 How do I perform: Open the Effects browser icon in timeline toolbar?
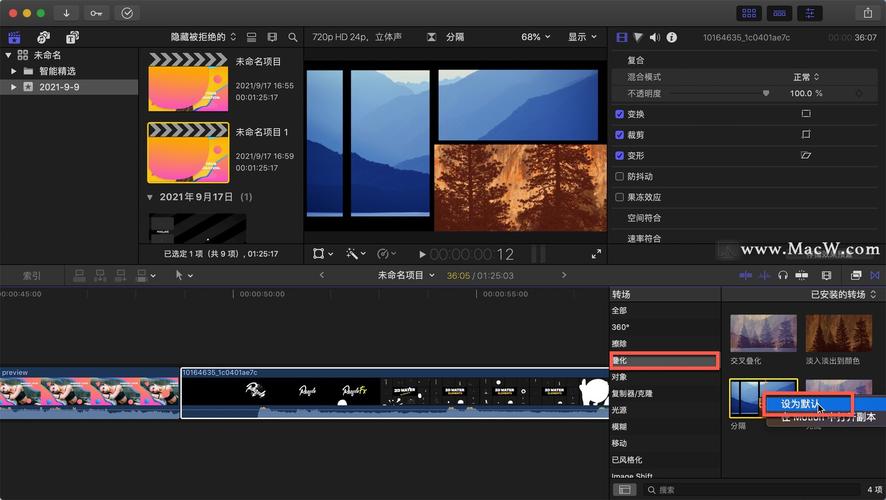pyautogui.click(x=856, y=275)
